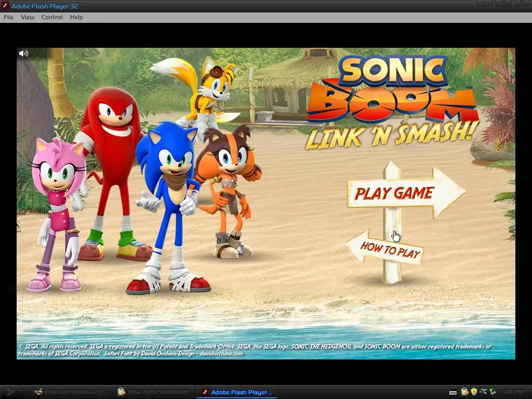The width and height of the screenshot is (532, 399).
Task: Click the green arrow tray icon
Action: tap(493, 392)
